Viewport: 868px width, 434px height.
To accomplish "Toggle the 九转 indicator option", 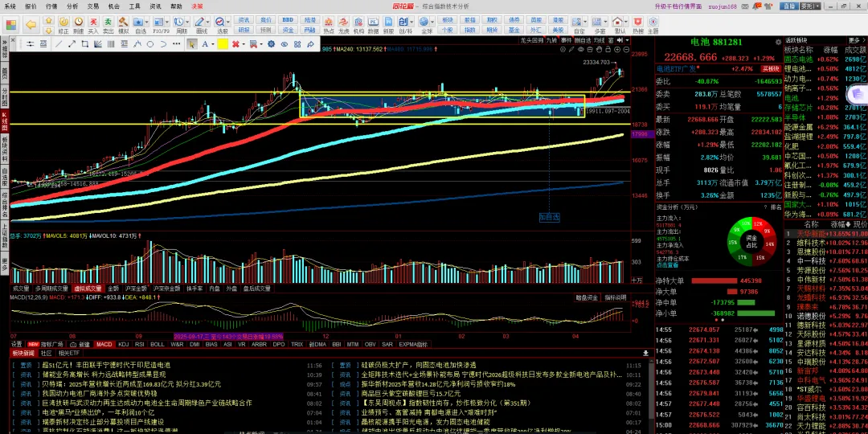I will click(551, 40).
